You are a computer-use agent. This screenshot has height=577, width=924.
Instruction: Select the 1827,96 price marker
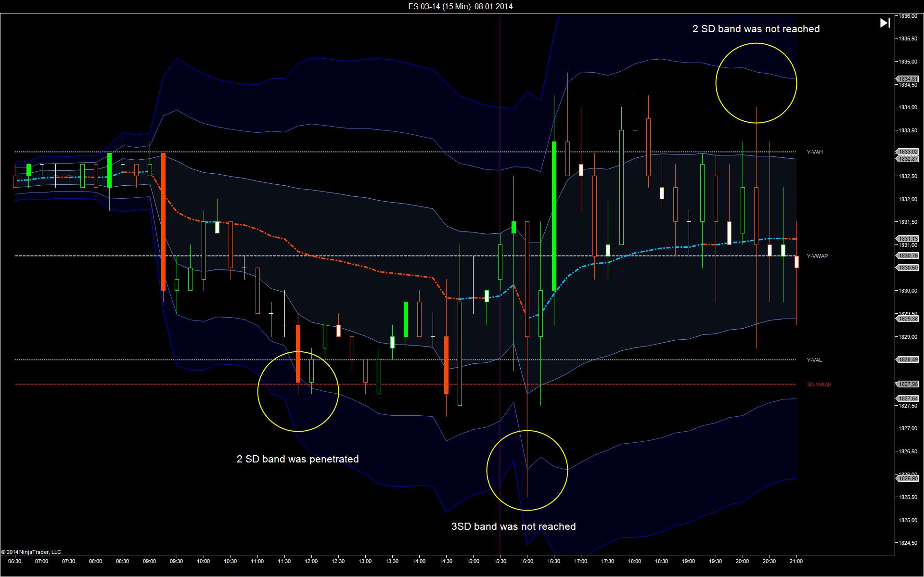(907, 384)
